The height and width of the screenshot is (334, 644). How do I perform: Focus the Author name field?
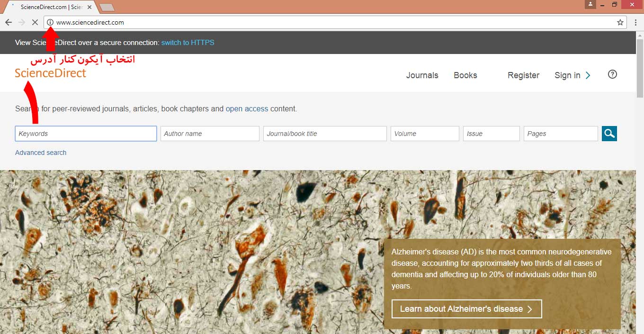point(210,134)
